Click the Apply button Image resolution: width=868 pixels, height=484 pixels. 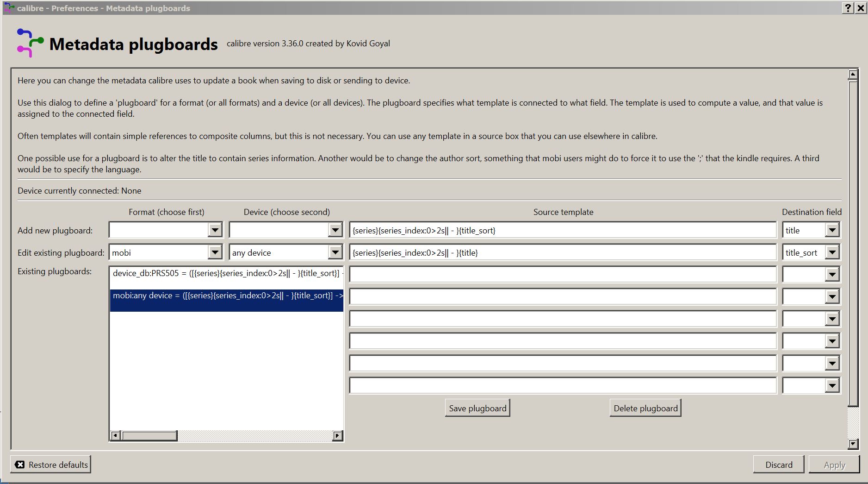(834, 465)
